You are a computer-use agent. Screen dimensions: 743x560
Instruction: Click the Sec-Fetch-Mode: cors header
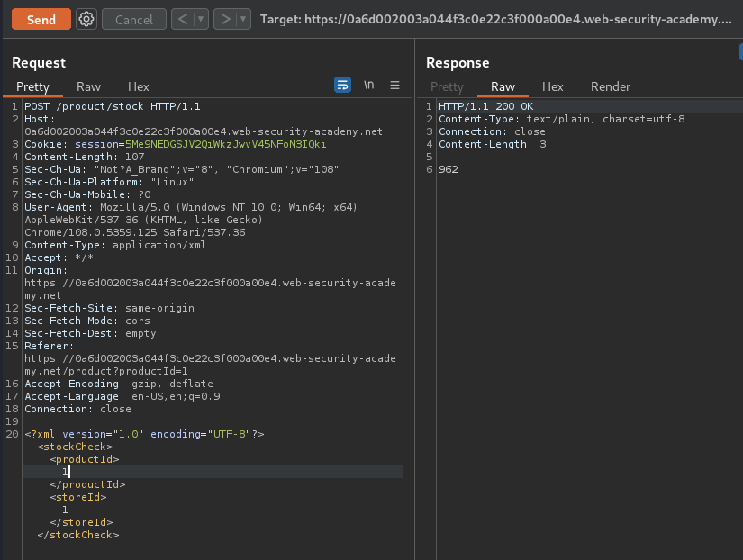tap(87, 321)
